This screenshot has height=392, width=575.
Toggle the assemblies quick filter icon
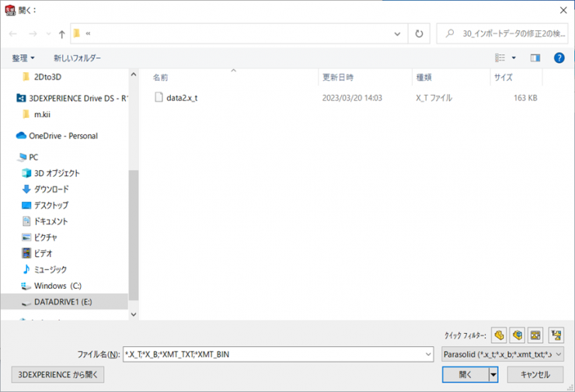tap(517, 335)
